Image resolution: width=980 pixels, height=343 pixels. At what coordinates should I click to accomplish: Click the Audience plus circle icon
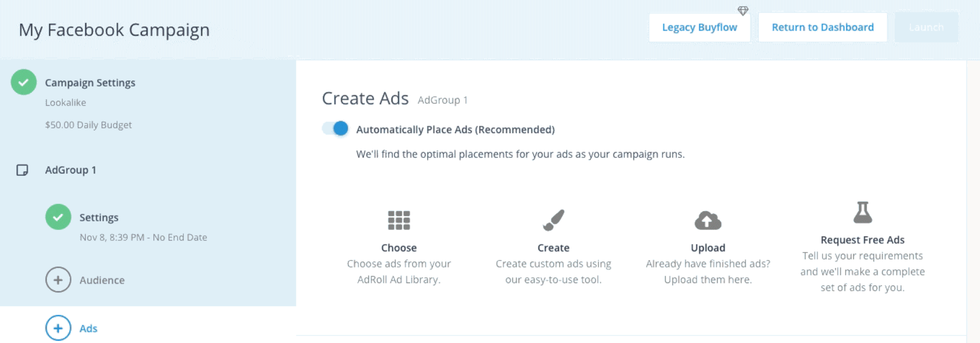pos(58,280)
